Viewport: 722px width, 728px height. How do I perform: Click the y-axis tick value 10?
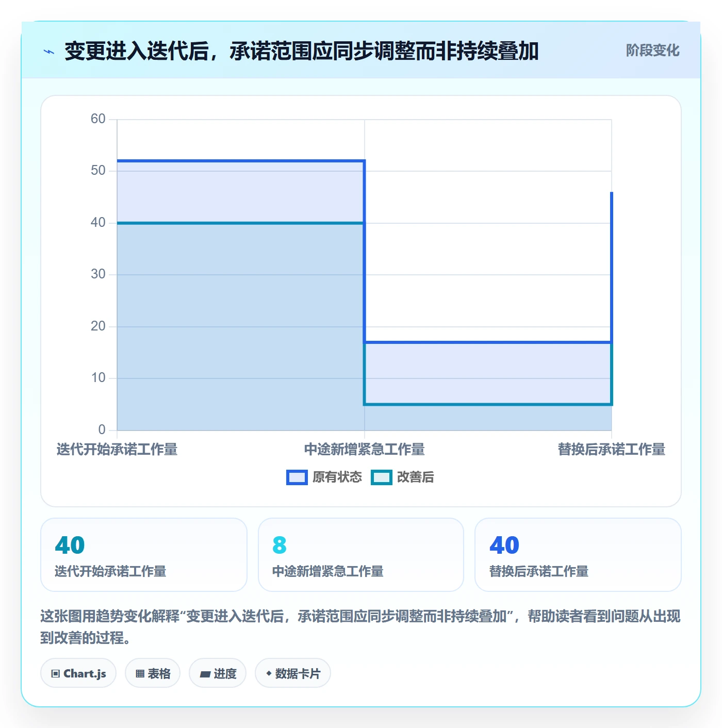tap(98, 378)
